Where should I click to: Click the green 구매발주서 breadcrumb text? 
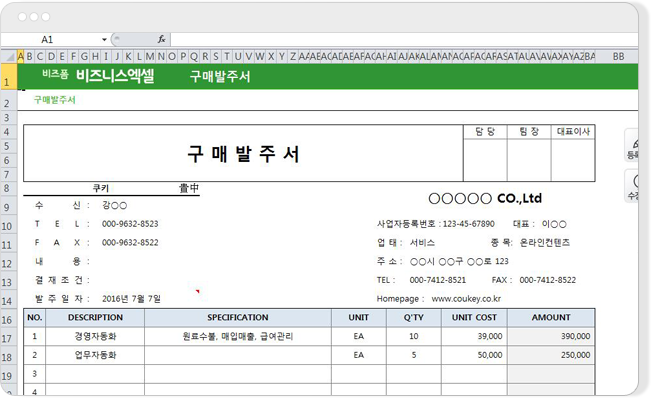tap(54, 100)
